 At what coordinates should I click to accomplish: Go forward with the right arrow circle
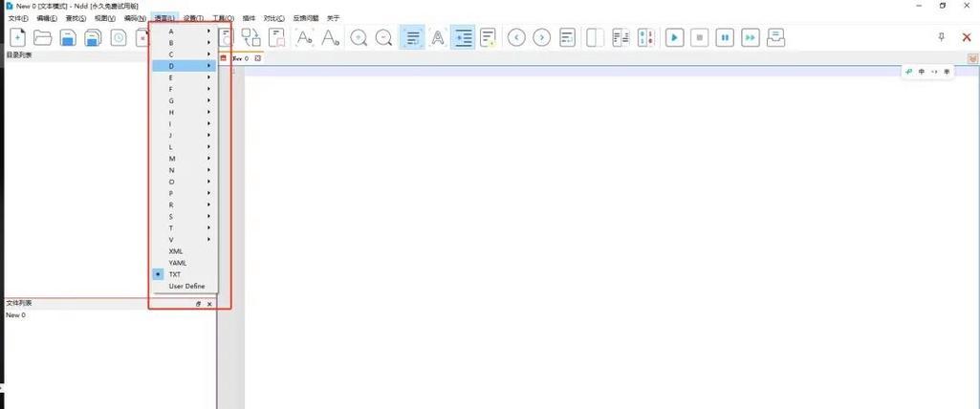(x=542, y=37)
